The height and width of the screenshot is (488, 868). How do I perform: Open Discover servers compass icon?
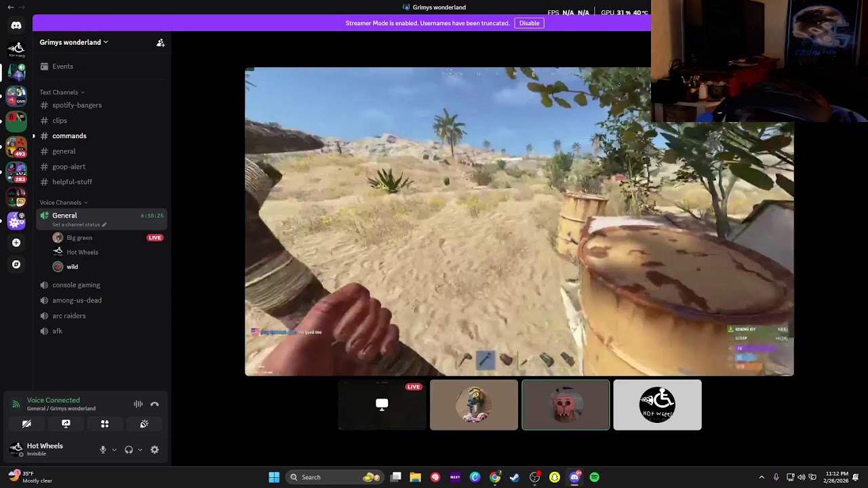click(16, 264)
